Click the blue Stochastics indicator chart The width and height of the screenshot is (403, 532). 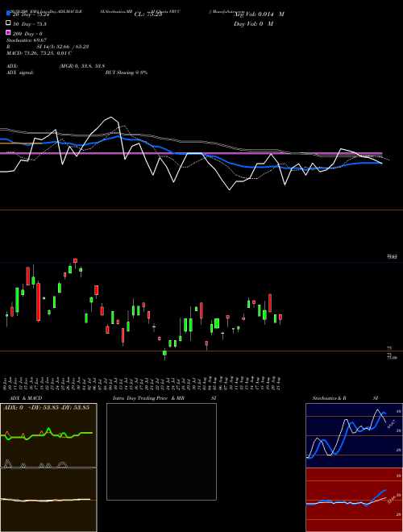click(354, 435)
